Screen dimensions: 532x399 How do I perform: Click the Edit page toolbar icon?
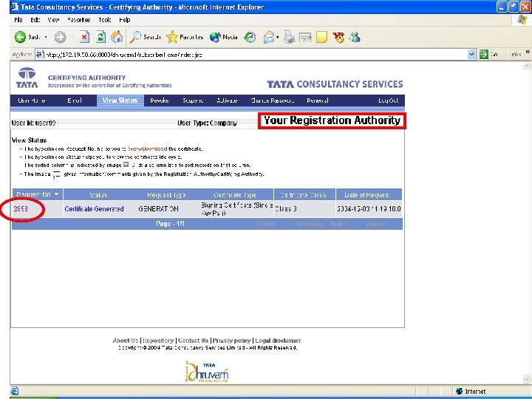pyautogui.click(x=305, y=37)
